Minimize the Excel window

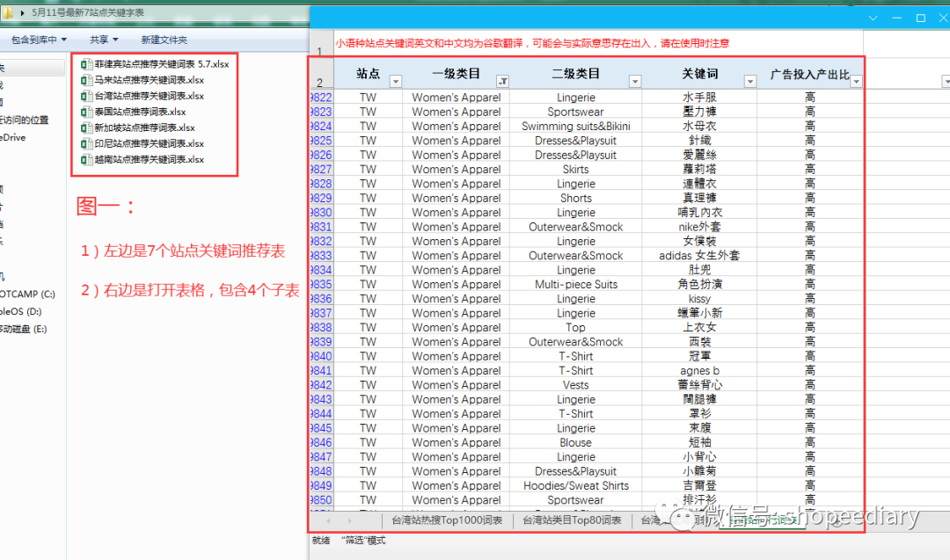pyautogui.click(x=896, y=18)
